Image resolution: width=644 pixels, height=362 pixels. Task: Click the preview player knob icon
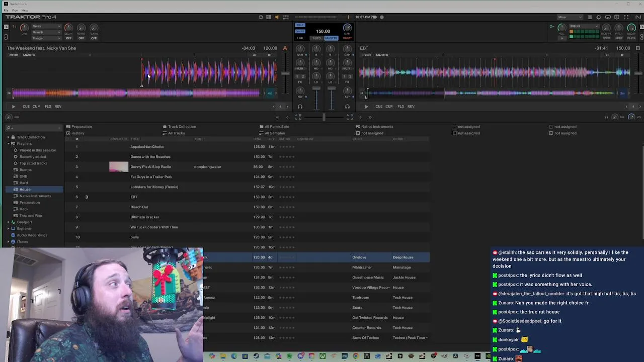point(9,117)
